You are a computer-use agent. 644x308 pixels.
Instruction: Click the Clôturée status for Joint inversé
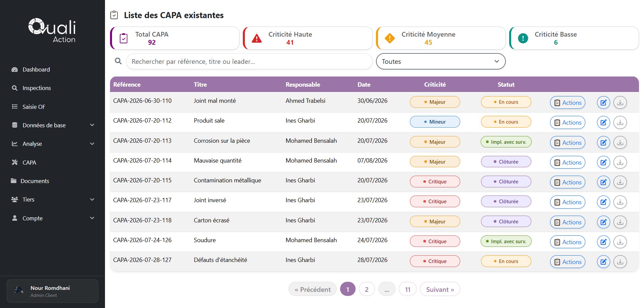click(506, 202)
